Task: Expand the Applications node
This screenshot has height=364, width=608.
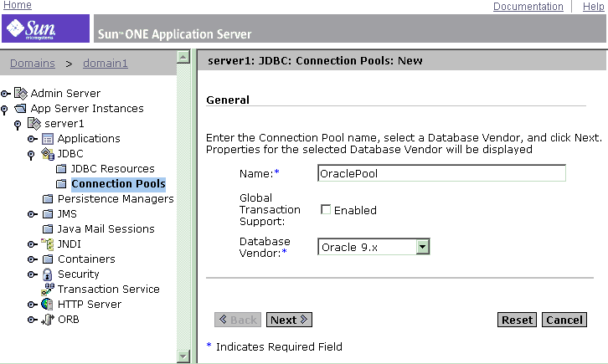Action: tap(33, 139)
